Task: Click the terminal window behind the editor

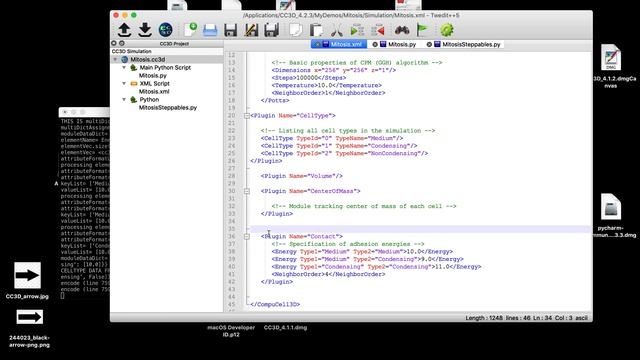Action: pos(84,204)
